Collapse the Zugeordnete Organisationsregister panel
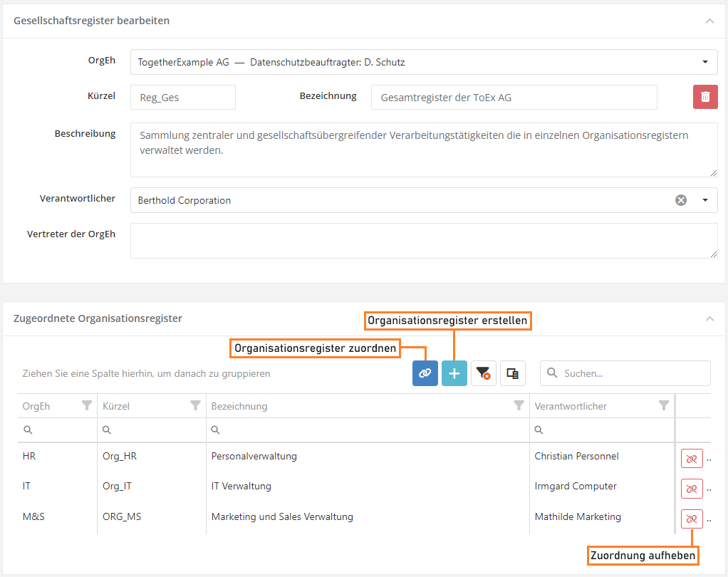Screen dimensions: 728x577 coord(709,319)
